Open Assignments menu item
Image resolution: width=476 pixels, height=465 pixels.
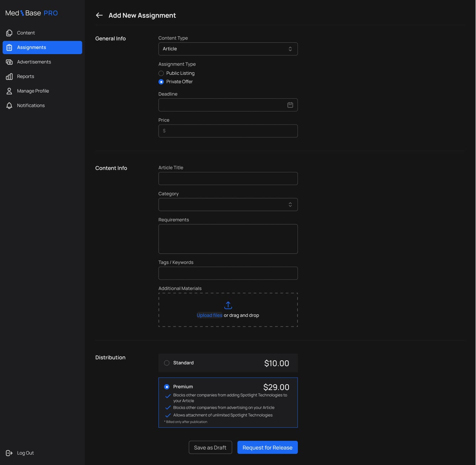point(42,47)
